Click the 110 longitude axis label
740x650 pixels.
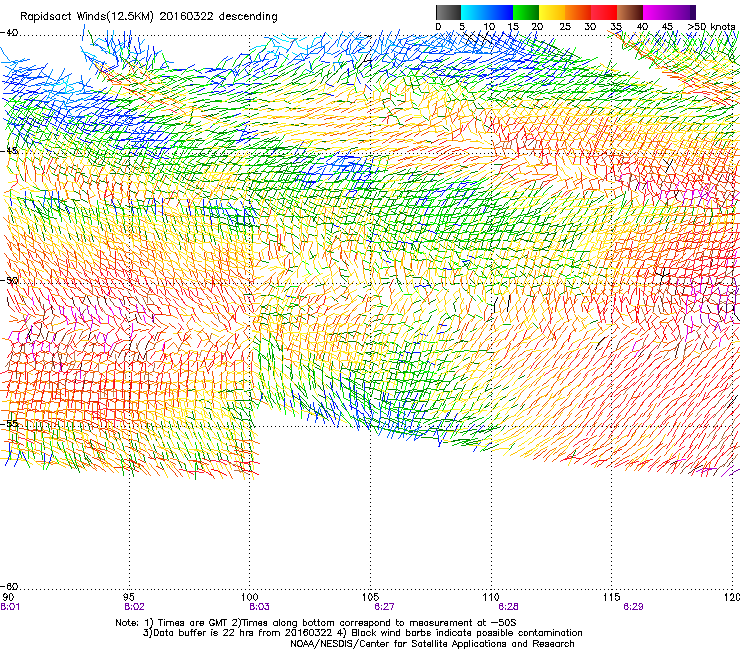pyautogui.click(x=491, y=597)
